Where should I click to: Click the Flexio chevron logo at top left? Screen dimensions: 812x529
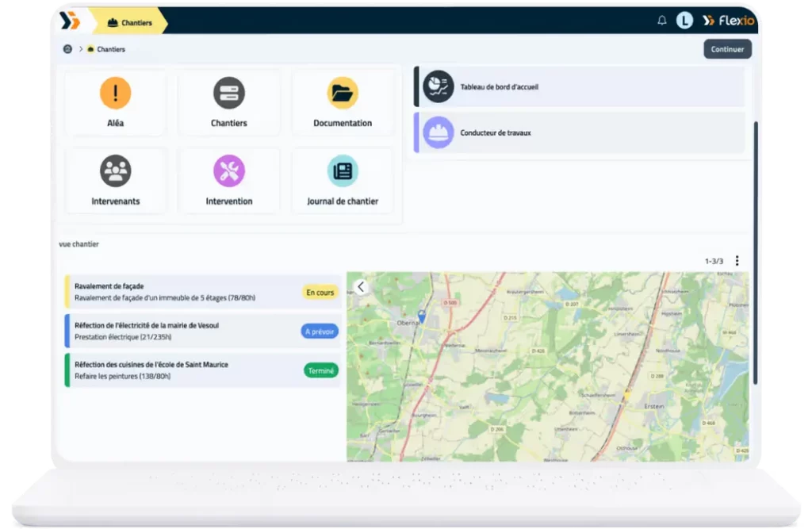pos(70,21)
